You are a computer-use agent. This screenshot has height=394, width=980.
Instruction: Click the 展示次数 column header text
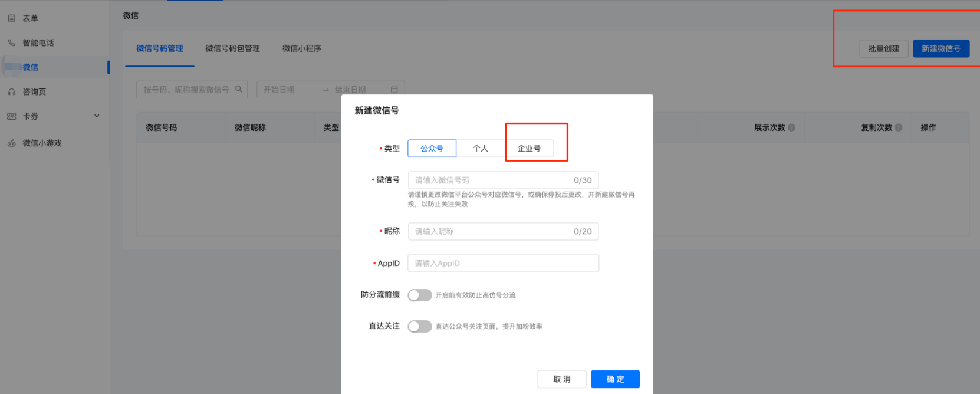(x=769, y=127)
